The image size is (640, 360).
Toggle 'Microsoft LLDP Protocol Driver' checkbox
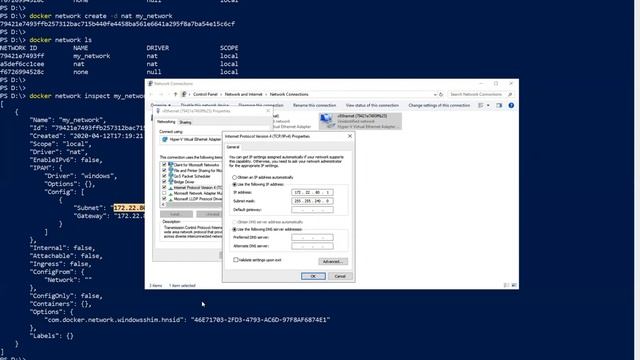pyautogui.click(x=164, y=199)
